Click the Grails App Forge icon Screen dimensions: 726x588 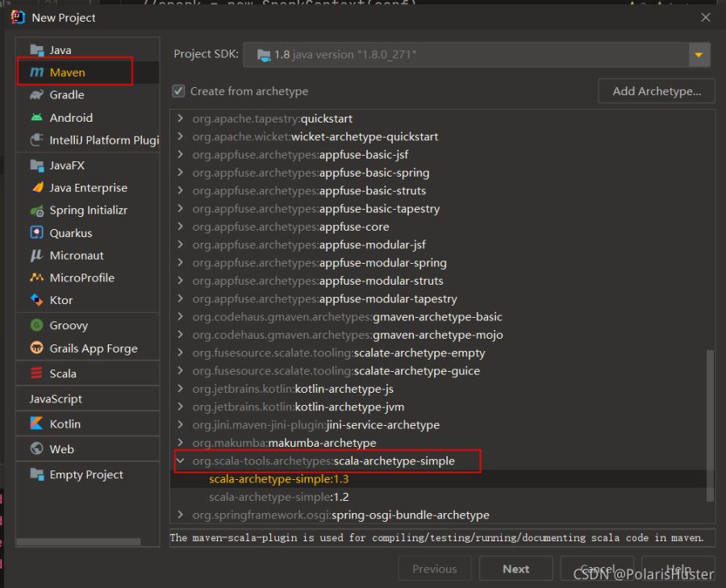[36, 348]
